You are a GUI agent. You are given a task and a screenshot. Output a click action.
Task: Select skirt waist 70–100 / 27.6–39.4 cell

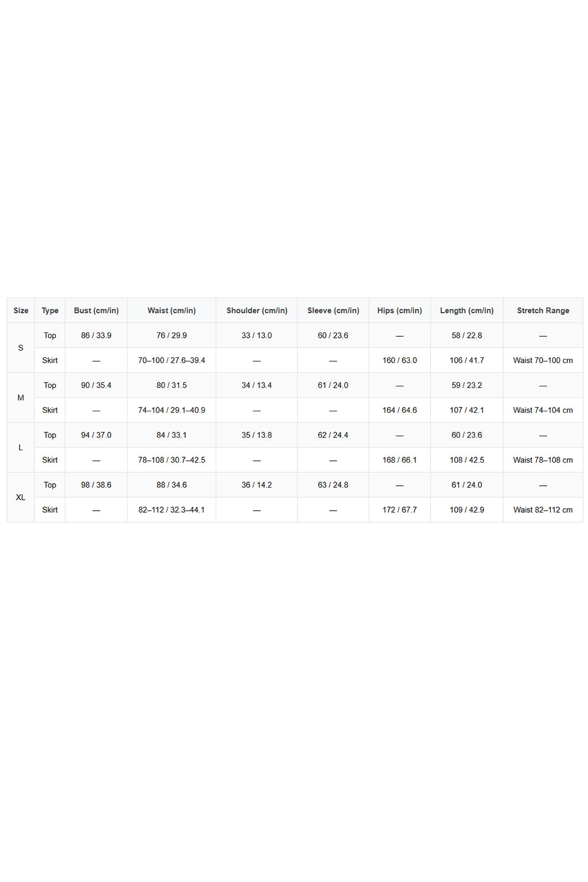[171, 360]
